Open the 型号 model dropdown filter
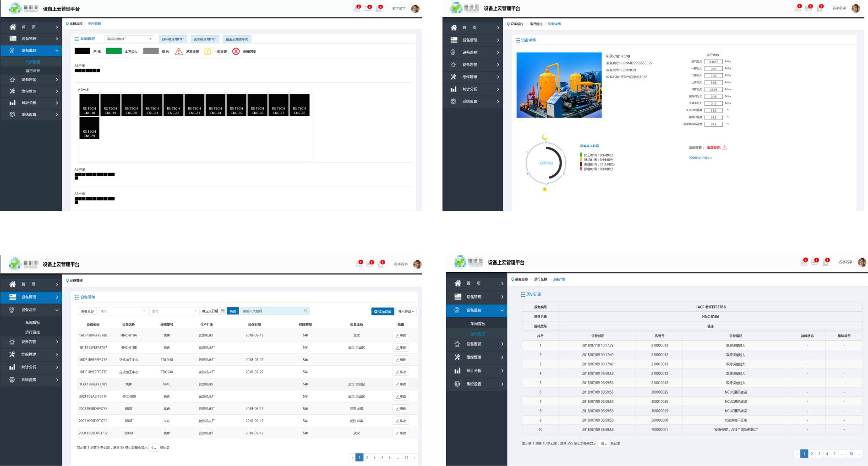 tap(174, 311)
